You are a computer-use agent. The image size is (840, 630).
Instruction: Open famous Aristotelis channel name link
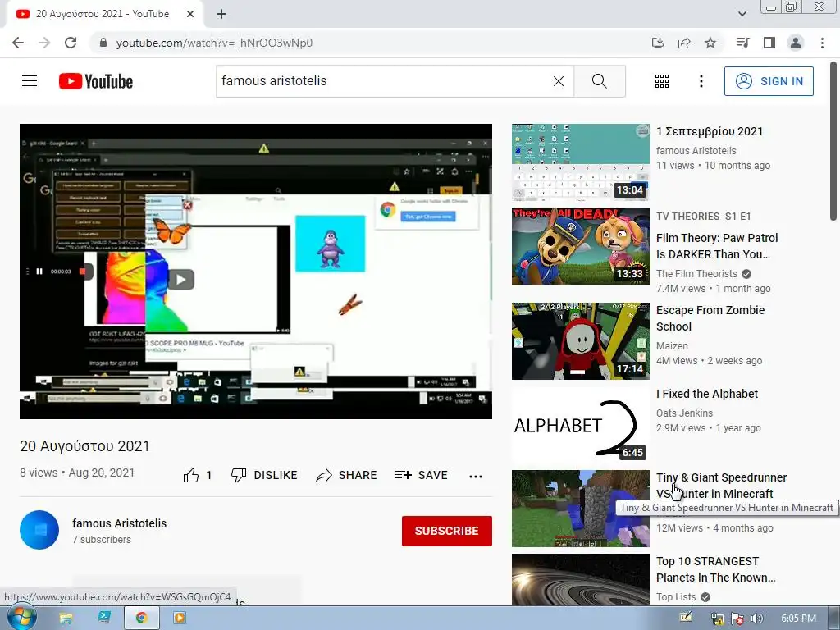[x=120, y=523]
